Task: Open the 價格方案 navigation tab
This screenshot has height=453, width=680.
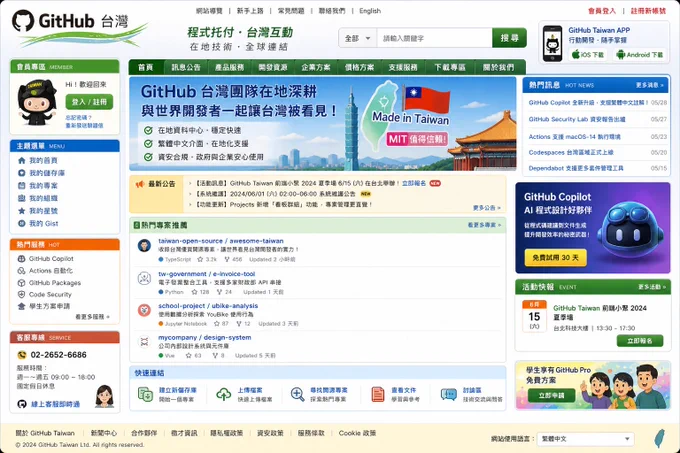Action: tap(360, 67)
